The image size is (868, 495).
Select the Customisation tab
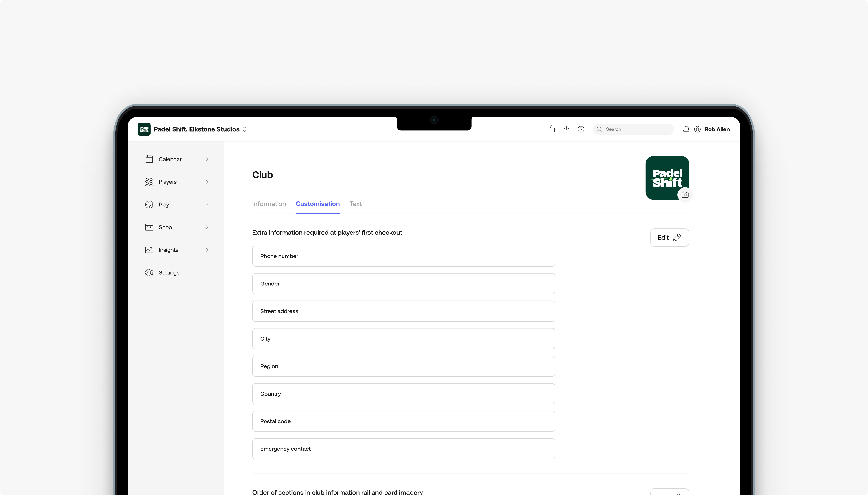[x=317, y=204]
